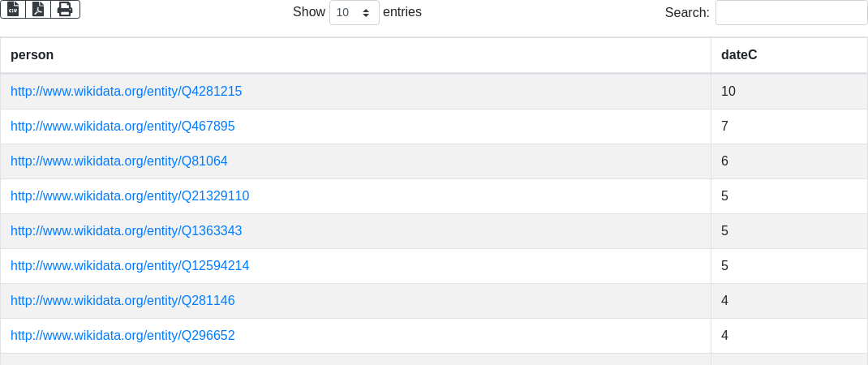Sort table by person column header
Screen dimensions: 868x365
tap(355, 55)
